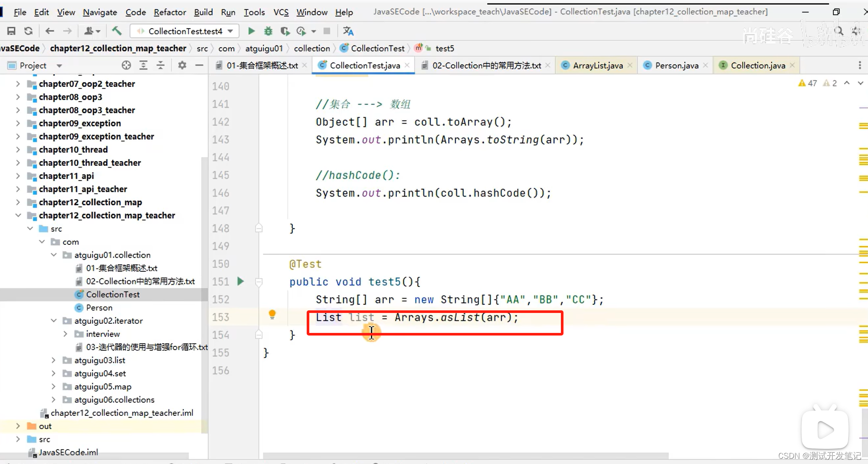
Task: Switch to 02-Collection中的常用方法.txt tab
Action: (x=486, y=65)
